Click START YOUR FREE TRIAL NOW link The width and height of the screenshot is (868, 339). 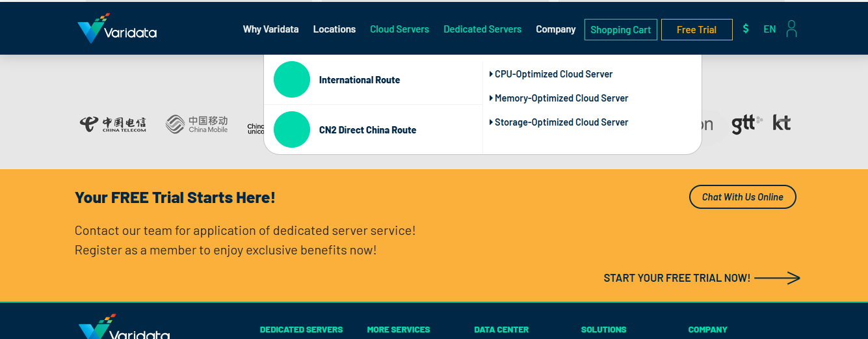click(677, 278)
